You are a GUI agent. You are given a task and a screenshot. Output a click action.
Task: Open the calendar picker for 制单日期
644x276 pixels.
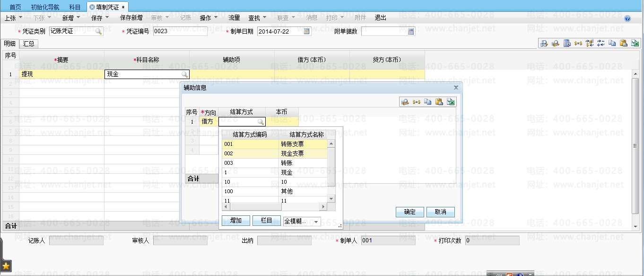pos(306,31)
